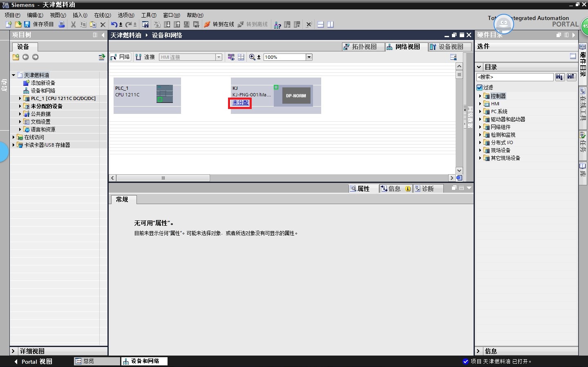Collapse the 天津燃料油 project root node

[x=13, y=75]
